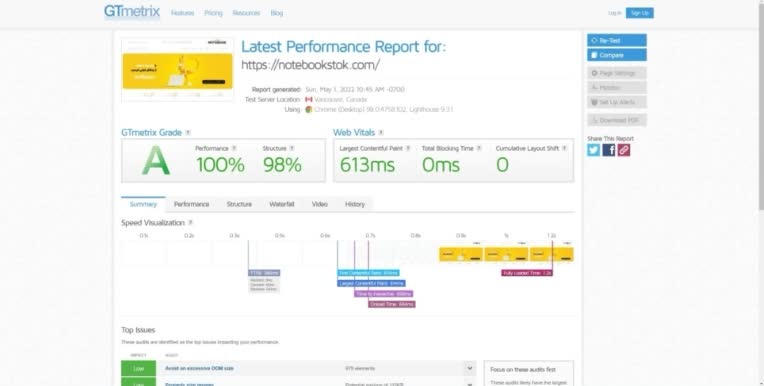Share report via the Twitter icon
The height and width of the screenshot is (386, 764).
593,150
